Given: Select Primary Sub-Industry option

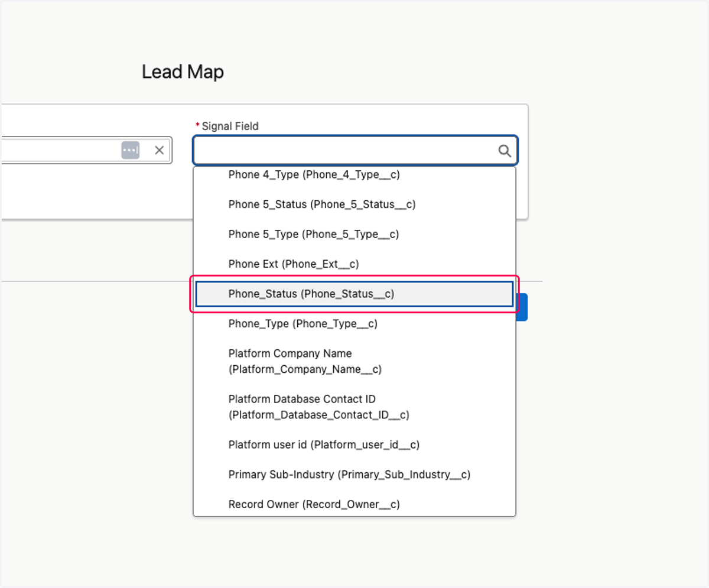Looking at the screenshot, I should 354,475.
